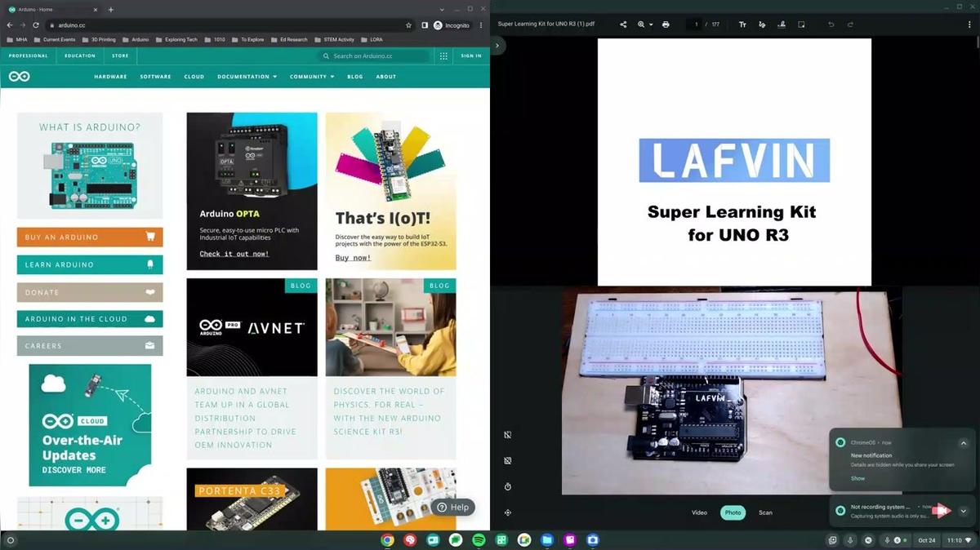Open a new Chrome tab
The height and width of the screenshot is (550, 980).
[111, 10]
